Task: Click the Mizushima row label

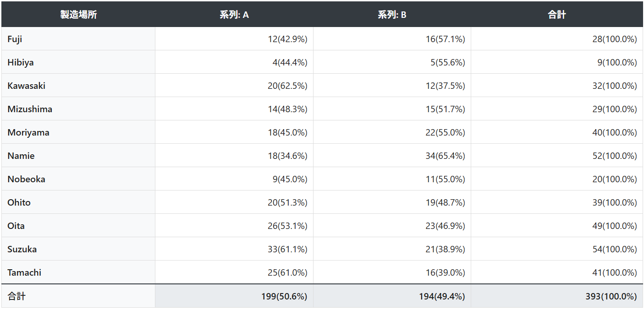Action: pos(30,109)
